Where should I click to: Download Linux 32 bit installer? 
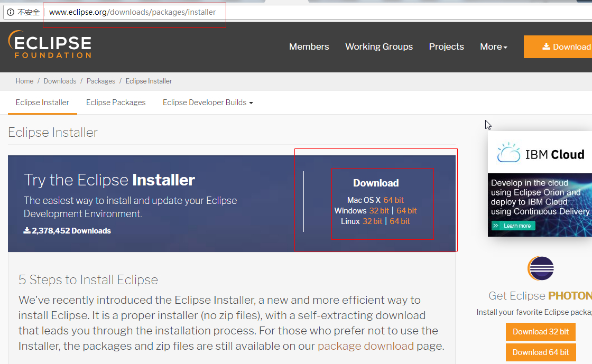click(x=372, y=221)
